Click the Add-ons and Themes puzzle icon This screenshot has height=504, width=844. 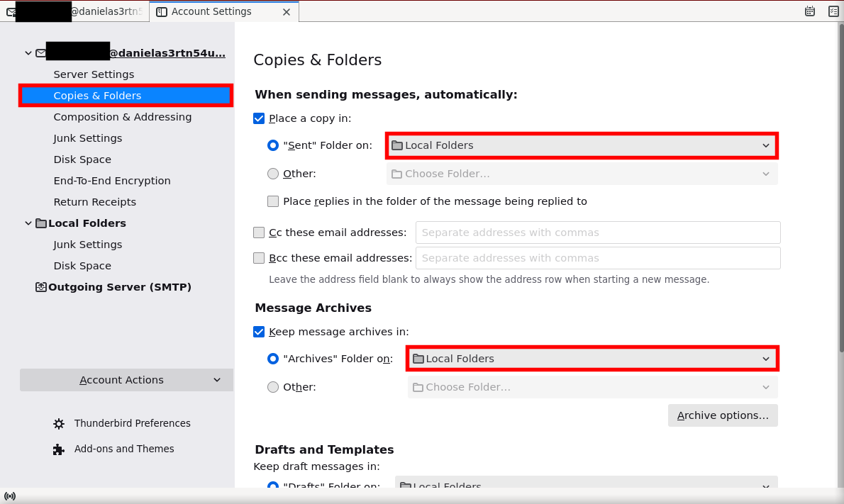point(59,449)
